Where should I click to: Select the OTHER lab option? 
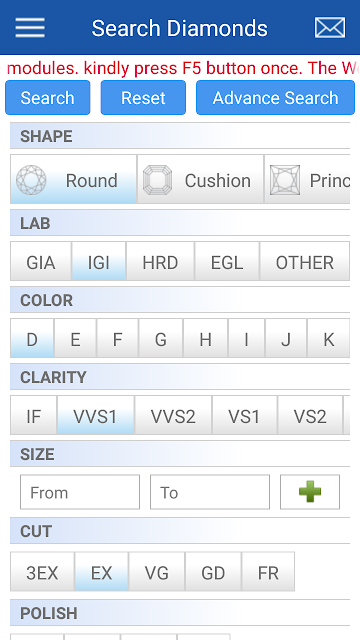304,261
